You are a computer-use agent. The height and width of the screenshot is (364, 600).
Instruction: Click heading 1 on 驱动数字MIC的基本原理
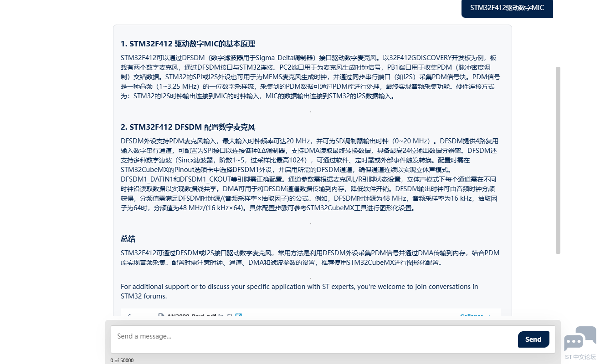(x=188, y=44)
